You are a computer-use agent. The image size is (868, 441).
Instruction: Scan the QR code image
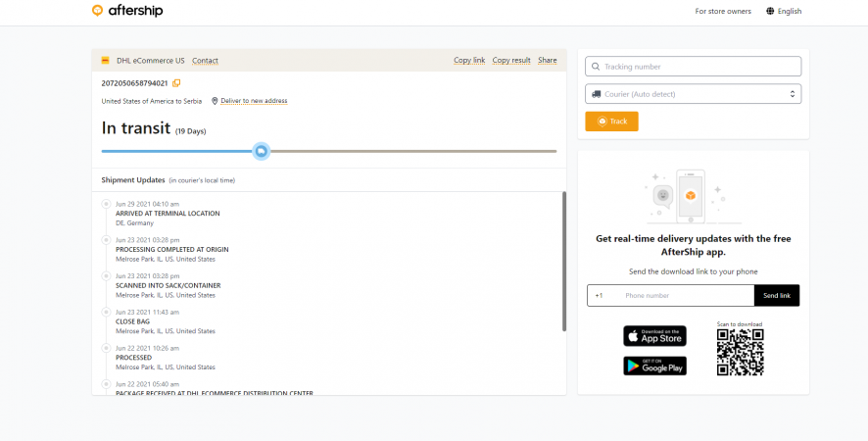pos(740,353)
